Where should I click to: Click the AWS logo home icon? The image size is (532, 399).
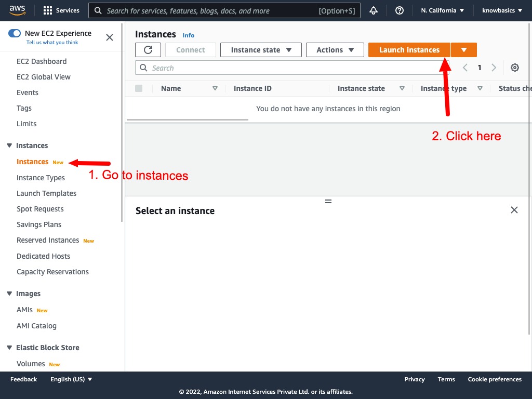17,10
